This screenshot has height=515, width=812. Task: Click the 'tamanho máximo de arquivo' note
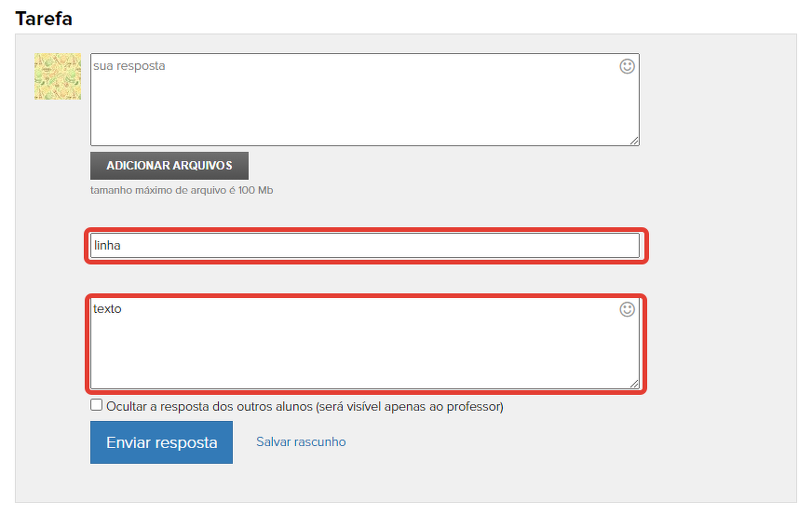[x=182, y=190]
